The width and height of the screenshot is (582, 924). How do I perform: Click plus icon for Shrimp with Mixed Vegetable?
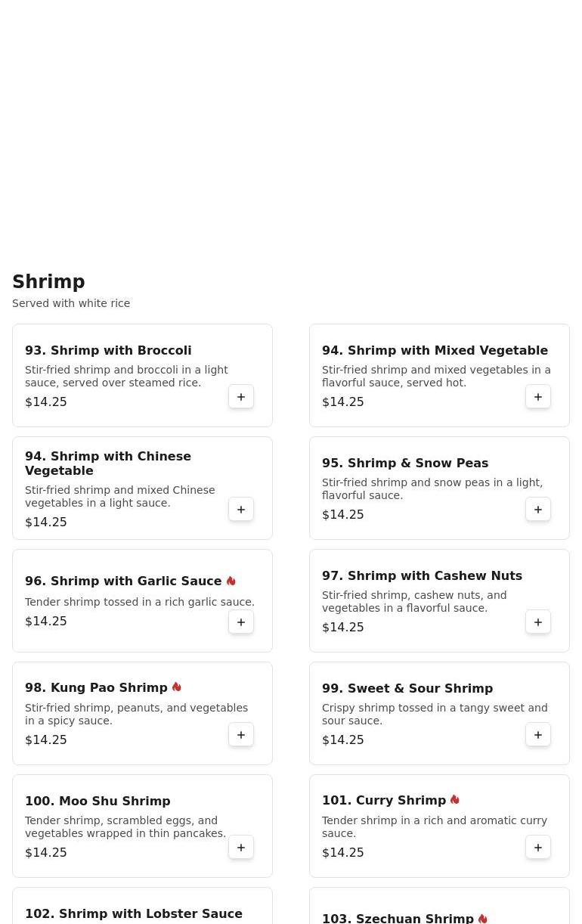tap(538, 397)
